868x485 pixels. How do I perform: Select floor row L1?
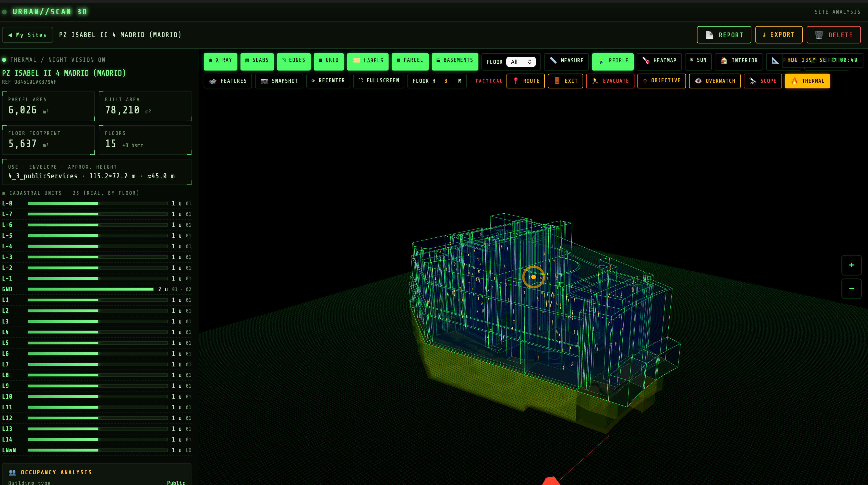97,300
